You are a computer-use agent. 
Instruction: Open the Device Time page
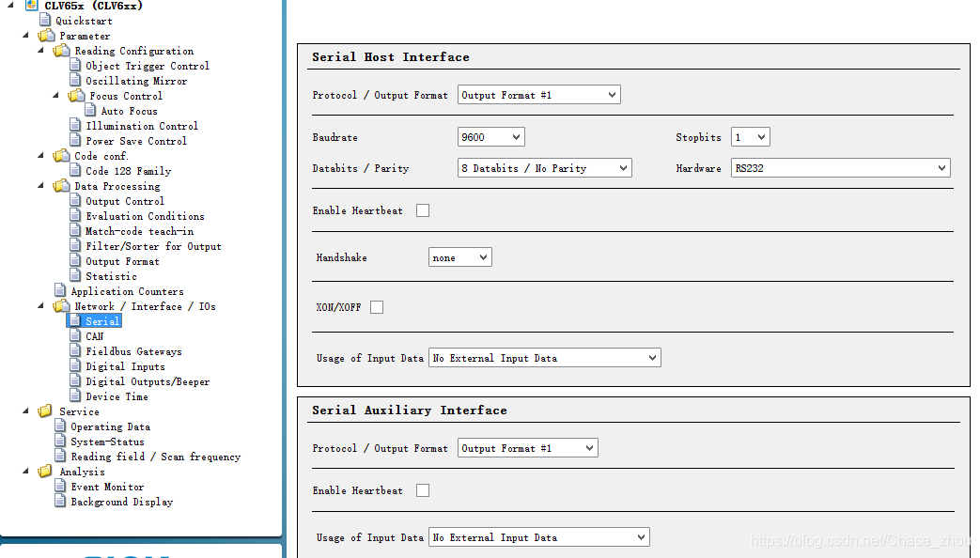117,396
